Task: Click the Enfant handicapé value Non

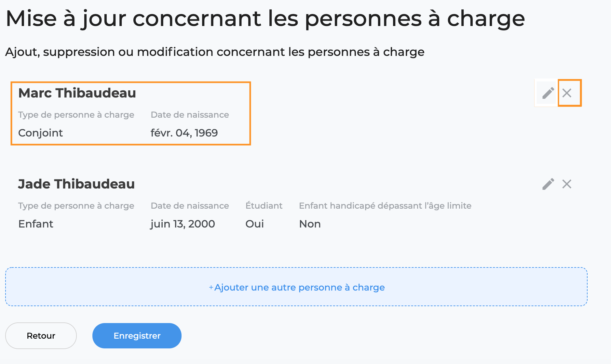Action: tap(310, 224)
